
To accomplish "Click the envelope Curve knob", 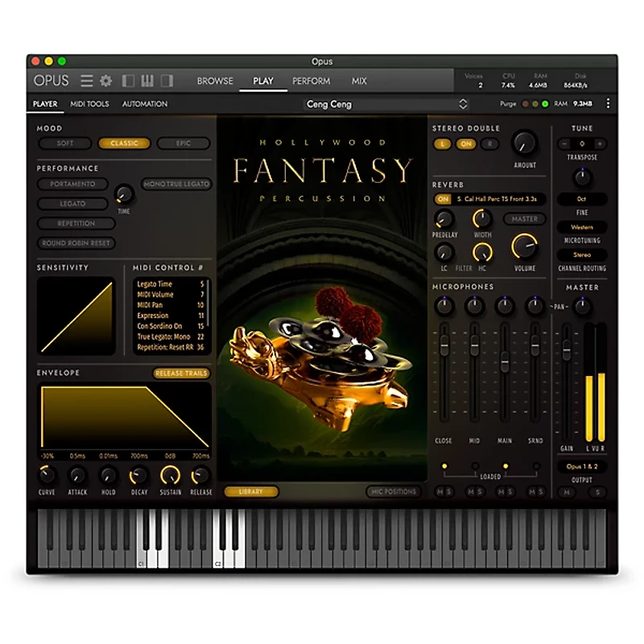I will (x=47, y=476).
